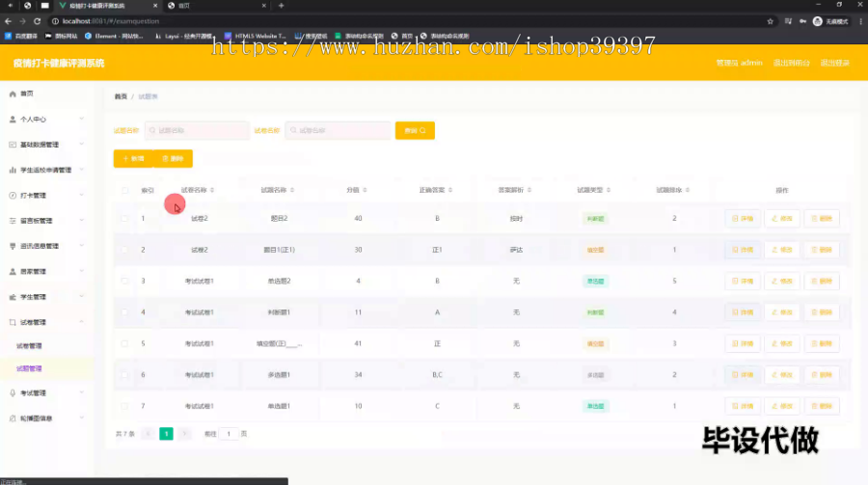Select the checkbox for row 5
Image resolution: width=868 pixels, height=485 pixels.
[124, 343]
